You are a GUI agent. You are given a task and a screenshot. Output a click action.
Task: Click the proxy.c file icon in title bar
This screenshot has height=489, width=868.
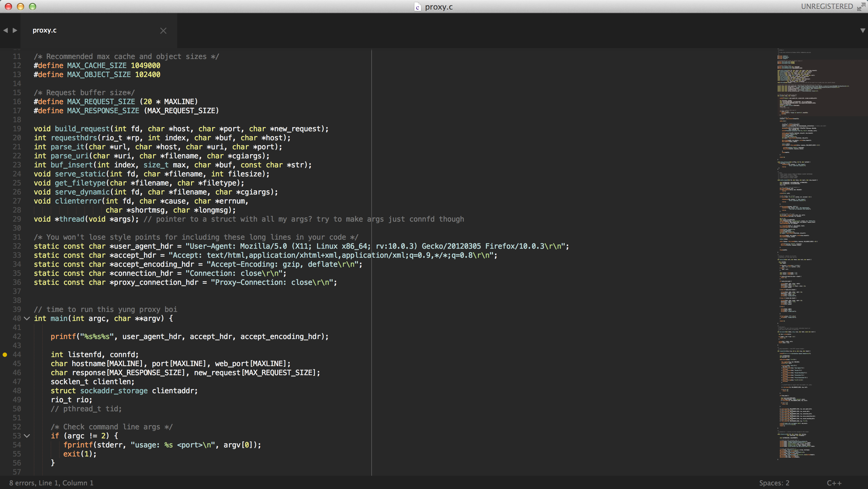[x=417, y=7]
